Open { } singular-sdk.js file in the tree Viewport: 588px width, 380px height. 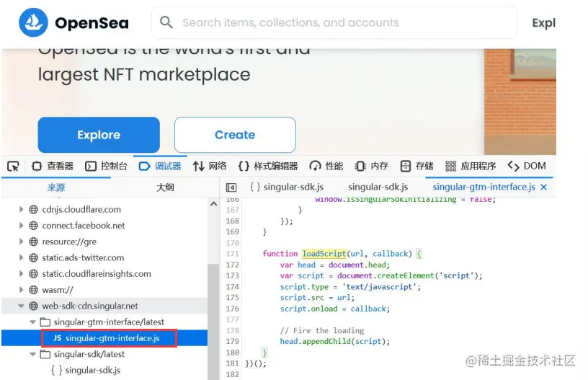[86, 370]
